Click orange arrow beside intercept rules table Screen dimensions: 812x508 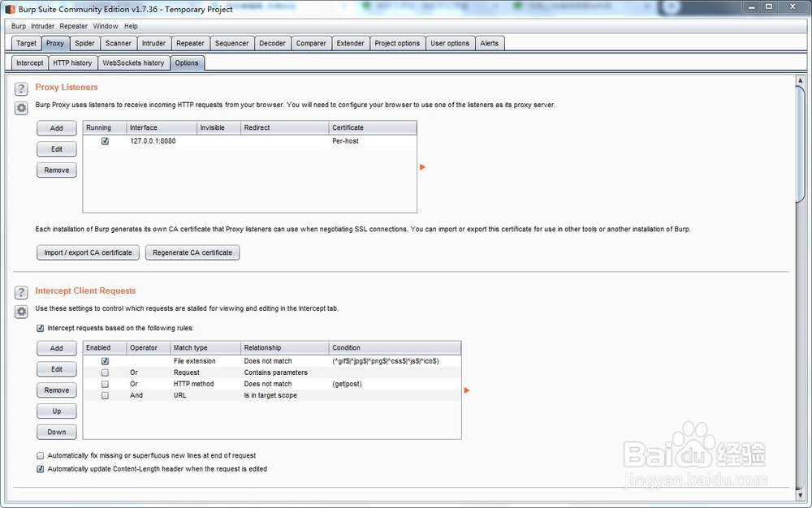(467, 390)
